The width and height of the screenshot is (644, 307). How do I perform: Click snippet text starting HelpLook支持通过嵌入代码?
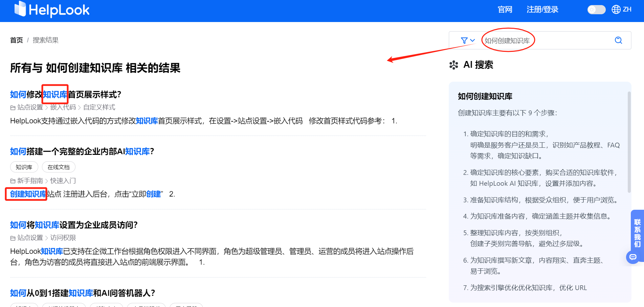tap(204, 121)
